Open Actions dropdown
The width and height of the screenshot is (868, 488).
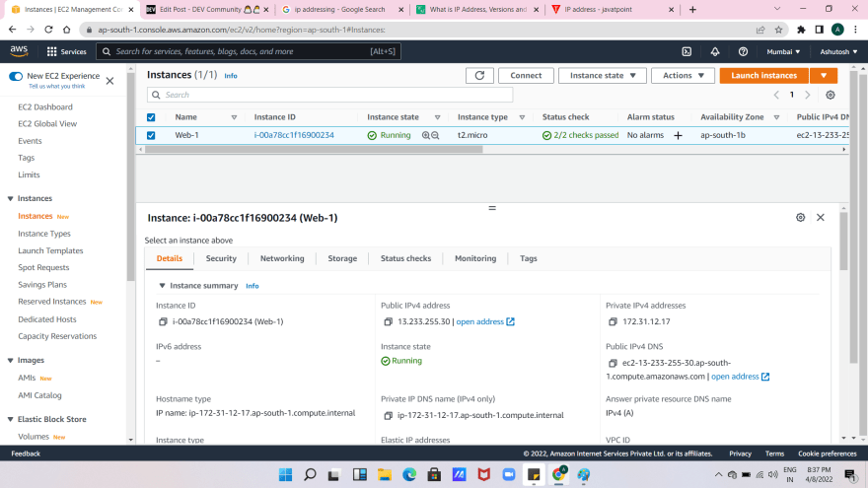click(683, 75)
